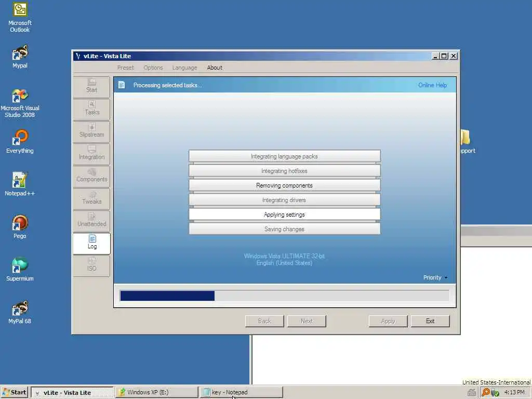532x399 pixels.
Task: Click the Saving changes task bar
Action: pos(284,229)
